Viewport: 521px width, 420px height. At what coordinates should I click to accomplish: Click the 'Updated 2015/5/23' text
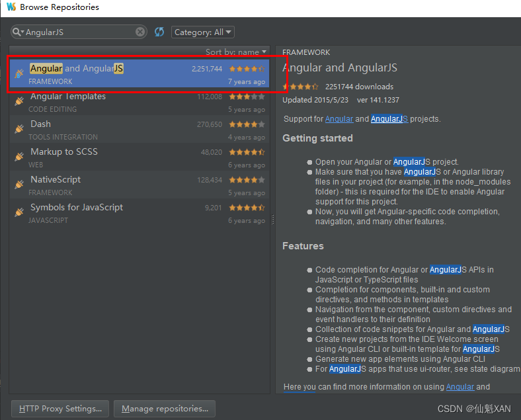point(315,100)
